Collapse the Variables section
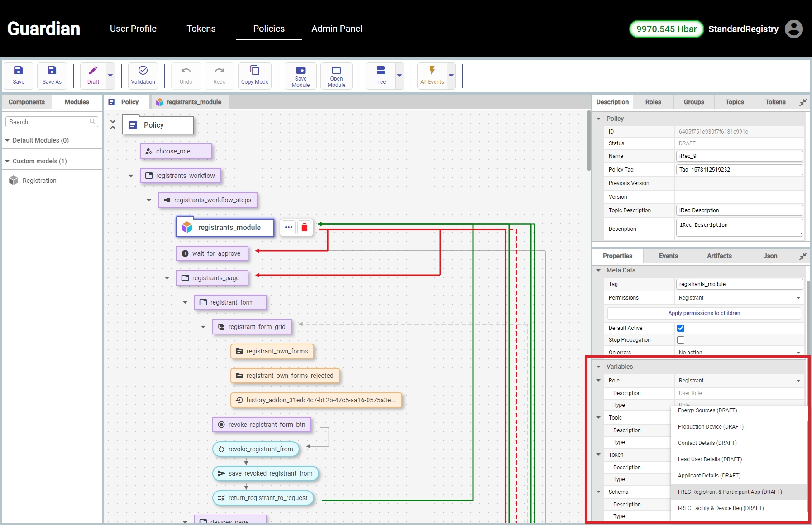This screenshot has width=812, height=525. [x=598, y=367]
